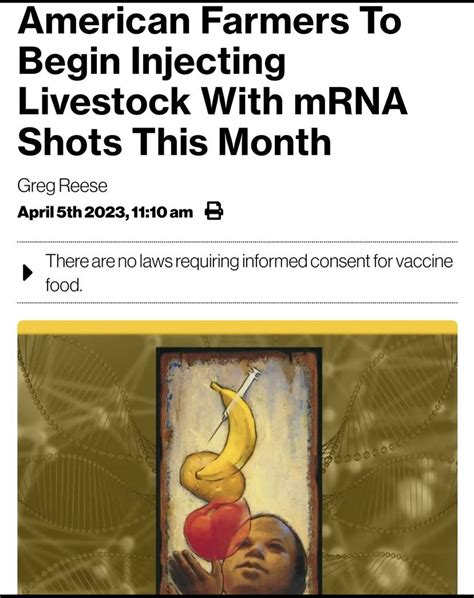Click the word 'food.' in the summary
The height and width of the screenshot is (598, 474).
point(64,285)
